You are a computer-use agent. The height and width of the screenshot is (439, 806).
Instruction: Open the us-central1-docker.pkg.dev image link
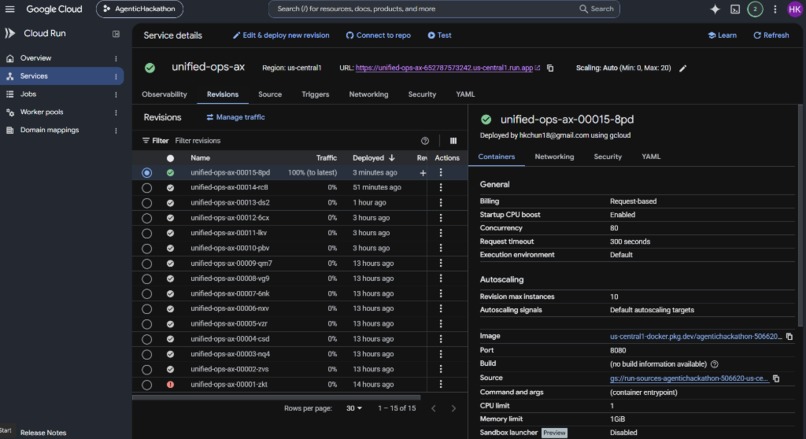coord(696,337)
